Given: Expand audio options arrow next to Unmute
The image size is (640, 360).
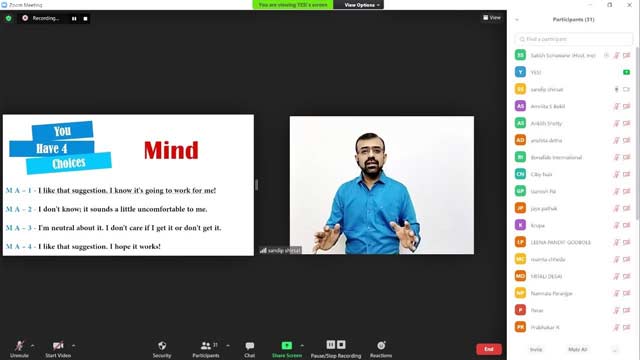Looking at the screenshot, I should (x=33, y=346).
